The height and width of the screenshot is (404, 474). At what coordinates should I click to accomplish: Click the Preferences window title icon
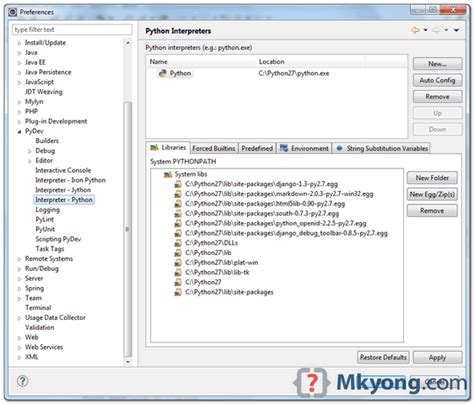click(x=12, y=12)
